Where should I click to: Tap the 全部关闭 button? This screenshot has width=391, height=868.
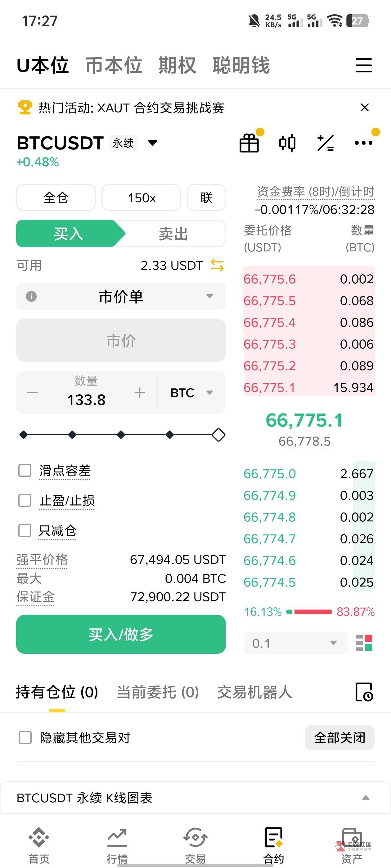(339, 737)
